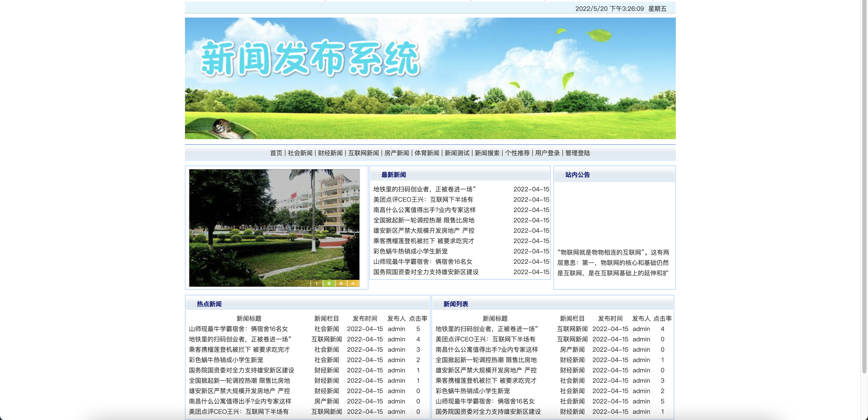This screenshot has width=868, height=420.
Task: Open hot news 全国掀起新一轮调控热潮
Action: tap(239, 380)
